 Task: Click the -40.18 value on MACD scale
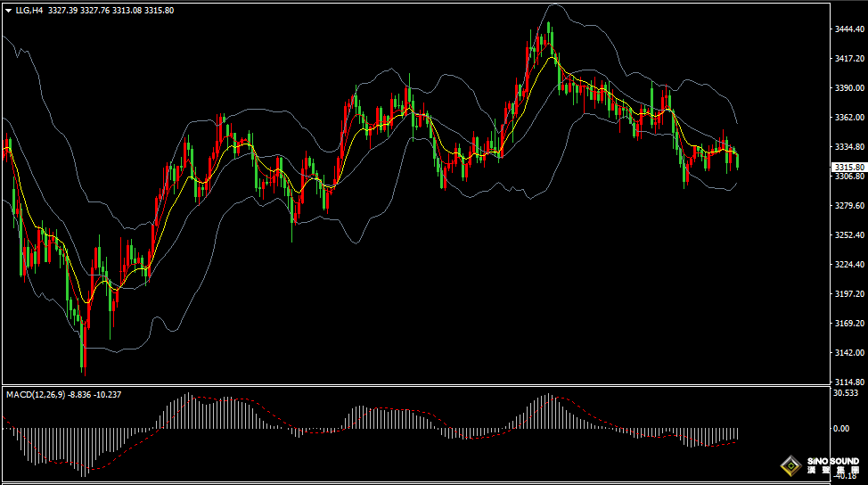tap(843, 477)
